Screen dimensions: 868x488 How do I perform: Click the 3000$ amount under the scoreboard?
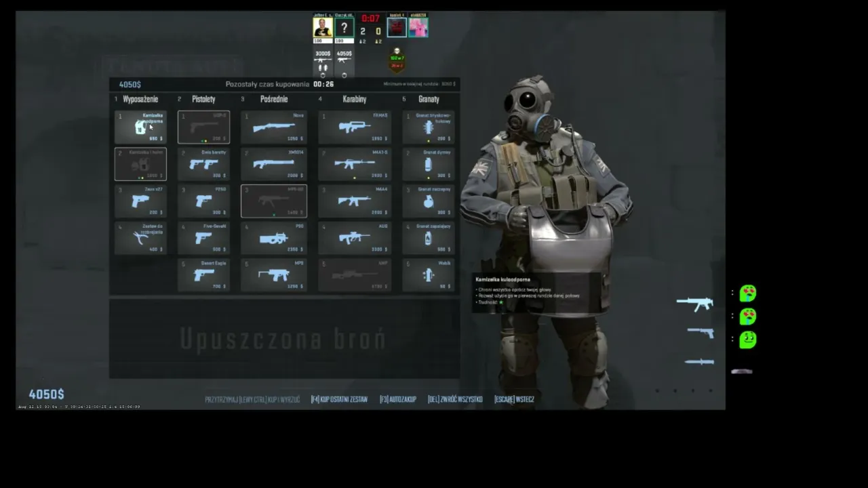coord(323,54)
